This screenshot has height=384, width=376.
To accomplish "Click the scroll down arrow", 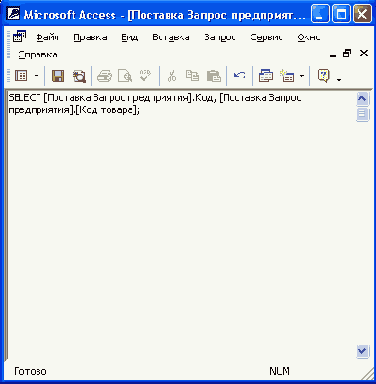I will (x=362, y=351).
